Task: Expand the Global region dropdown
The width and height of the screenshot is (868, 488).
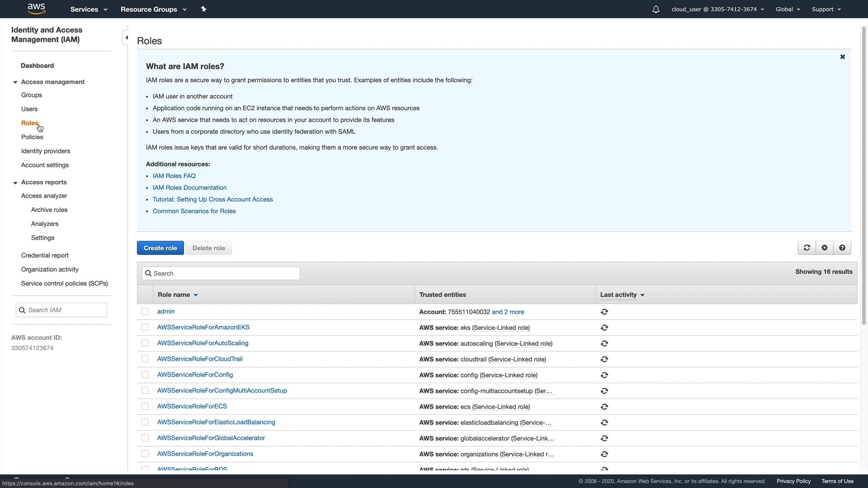Action: coord(788,9)
